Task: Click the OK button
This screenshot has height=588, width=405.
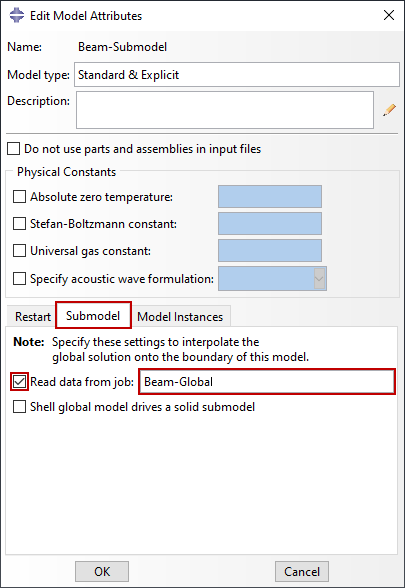Action: 102,572
